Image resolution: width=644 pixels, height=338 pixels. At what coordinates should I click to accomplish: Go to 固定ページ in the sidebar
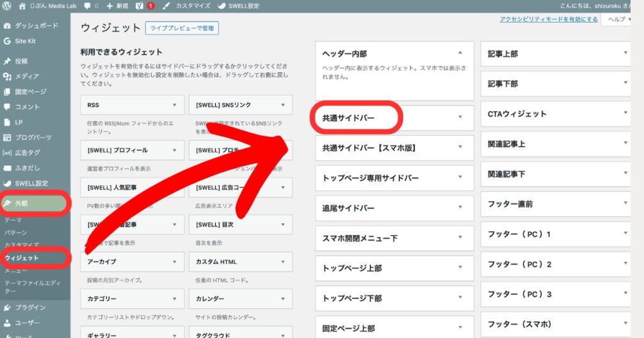click(x=30, y=92)
